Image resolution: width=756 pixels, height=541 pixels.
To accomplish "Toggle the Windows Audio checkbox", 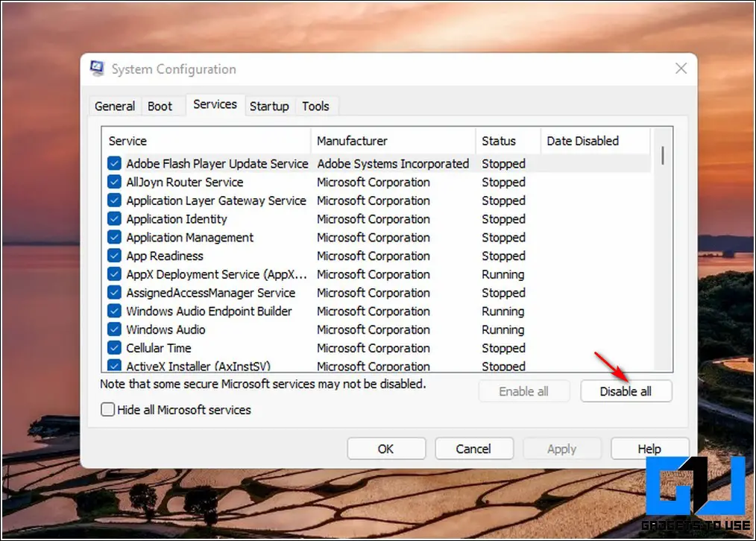I will pyautogui.click(x=114, y=329).
